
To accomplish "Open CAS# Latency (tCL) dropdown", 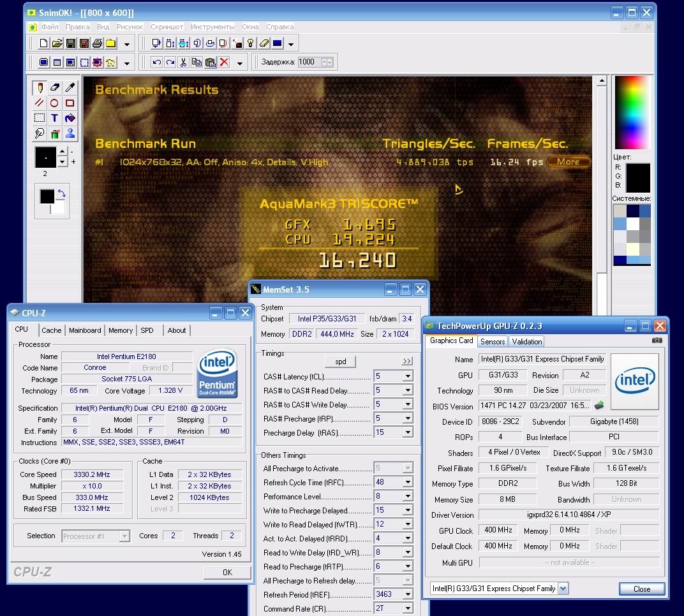I will tap(408, 376).
